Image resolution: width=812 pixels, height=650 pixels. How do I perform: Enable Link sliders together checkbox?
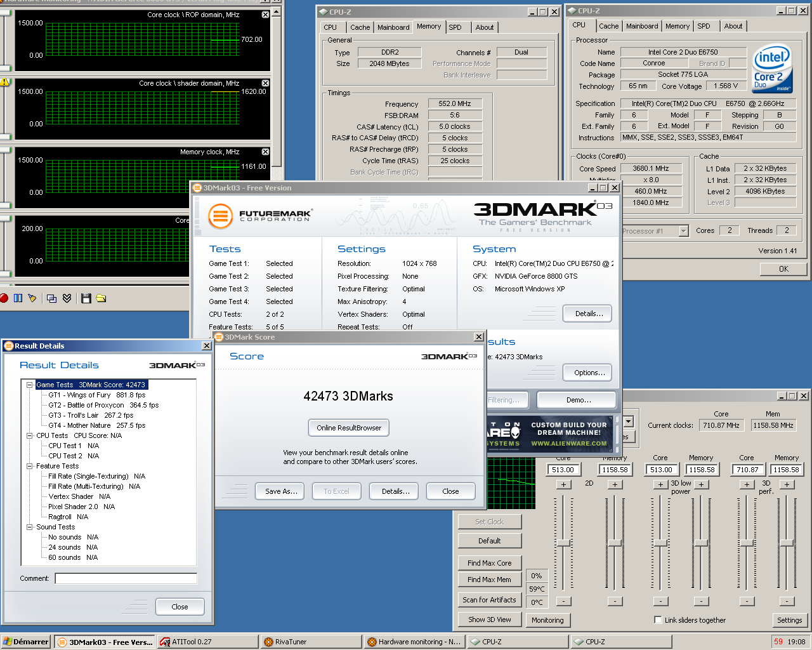coord(658,620)
